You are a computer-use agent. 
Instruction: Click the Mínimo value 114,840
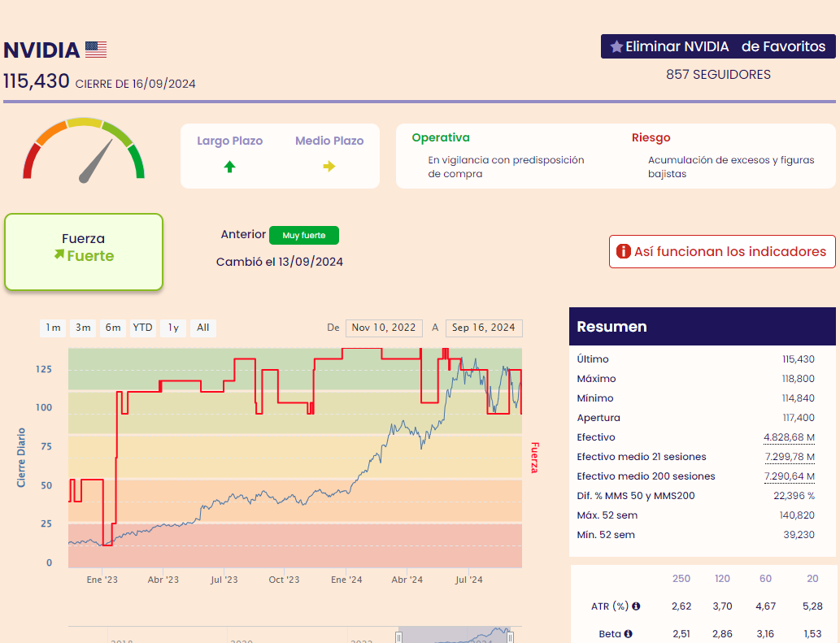799,398
